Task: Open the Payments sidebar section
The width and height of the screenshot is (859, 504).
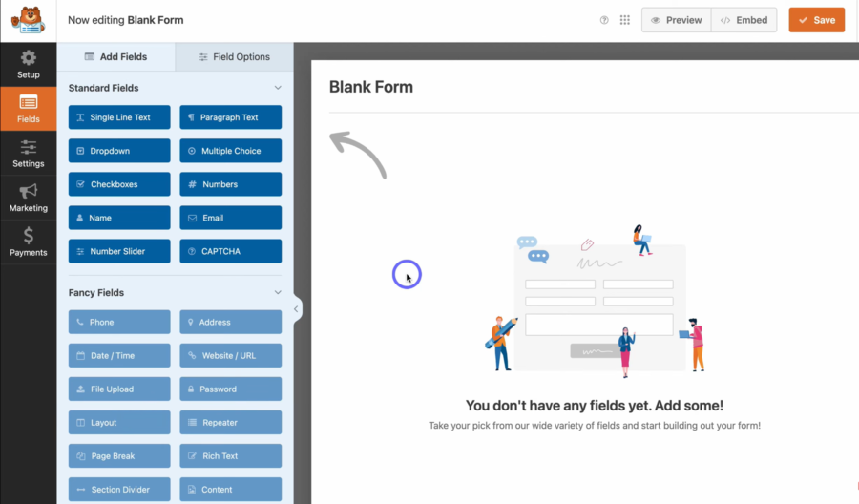Action: [x=28, y=242]
